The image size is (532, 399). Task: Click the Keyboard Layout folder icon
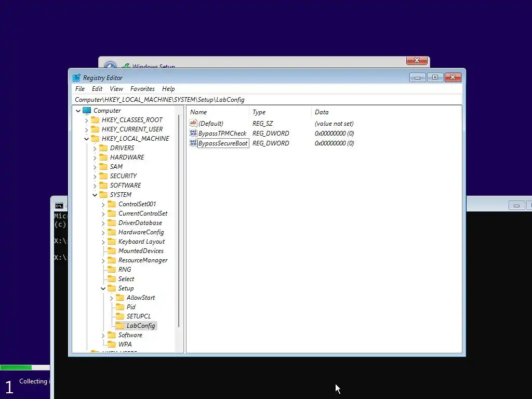[112, 242]
